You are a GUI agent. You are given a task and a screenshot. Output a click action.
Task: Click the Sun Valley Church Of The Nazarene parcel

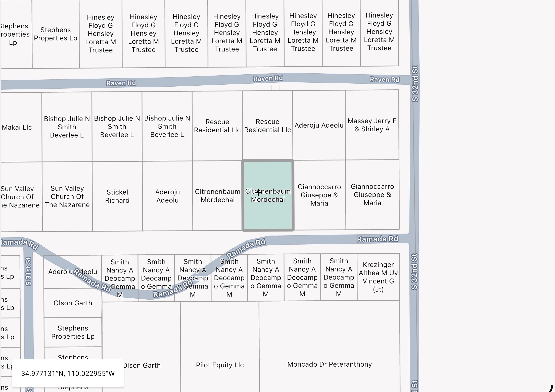coord(67,197)
